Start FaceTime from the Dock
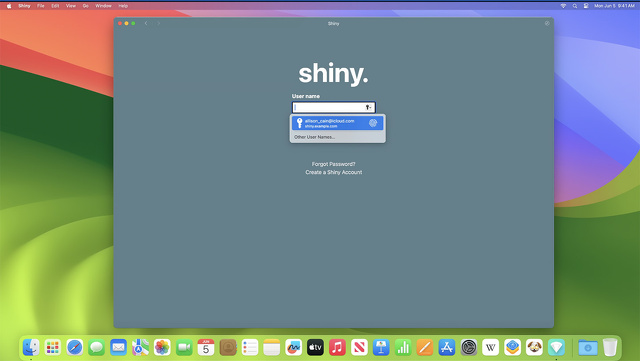The width and height of the screenshot is (640, 361). (184, 348)
